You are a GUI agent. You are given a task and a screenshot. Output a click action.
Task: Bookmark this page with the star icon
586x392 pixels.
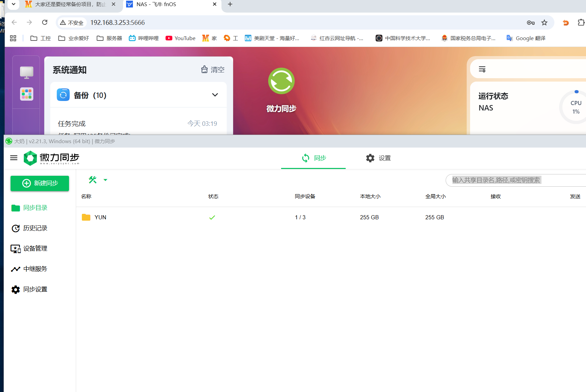pos(544,22)
